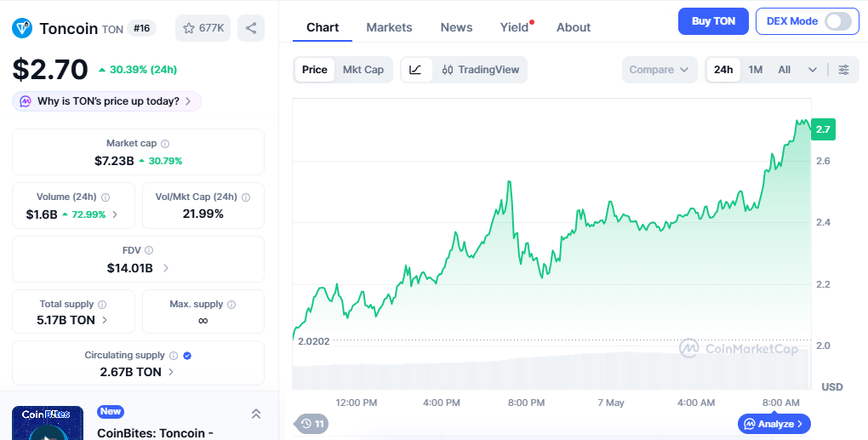Toggle the DEX Mode switch
868x440 pixels.
838,21
